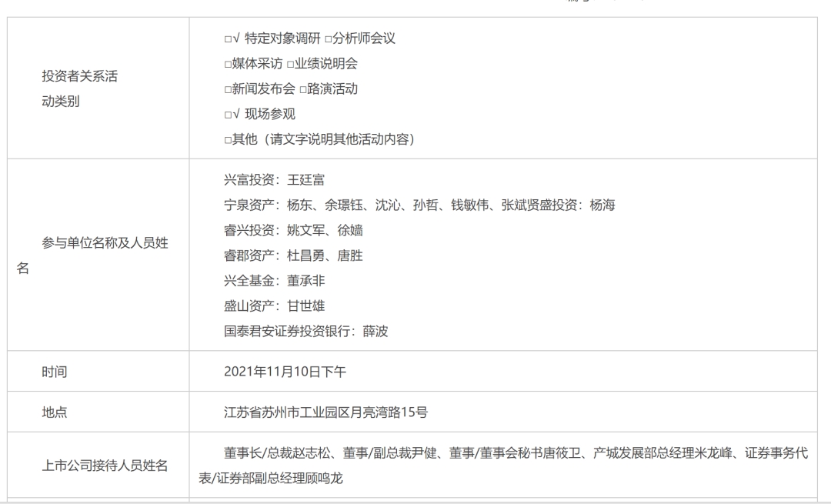The width and height of the screenshot is (831, 504).
Task: Select the 新闻发布会 checkbox
Action: (228, 89)
